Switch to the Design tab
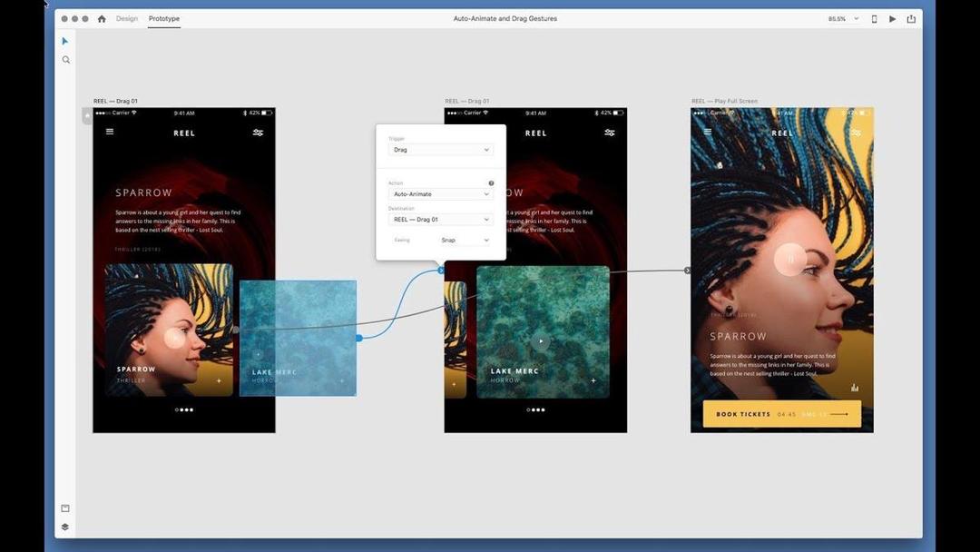 [x=127, y=19]
